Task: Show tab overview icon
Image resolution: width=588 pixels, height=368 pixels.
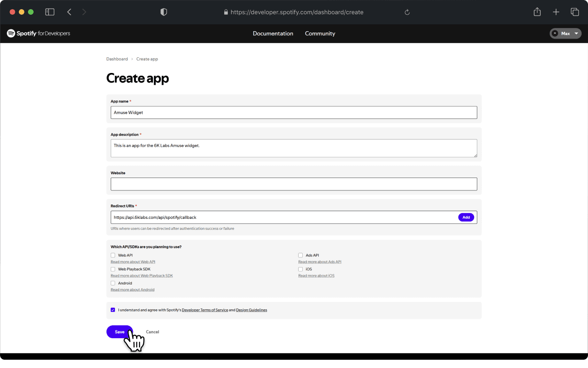Action: [x=575, y=12]
